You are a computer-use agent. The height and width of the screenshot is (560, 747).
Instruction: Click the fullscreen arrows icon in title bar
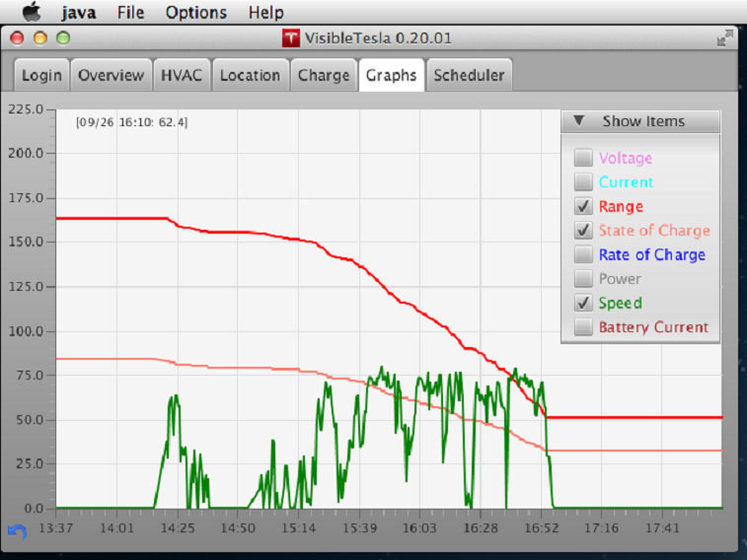pyautogui.click(x=725, y=37)
